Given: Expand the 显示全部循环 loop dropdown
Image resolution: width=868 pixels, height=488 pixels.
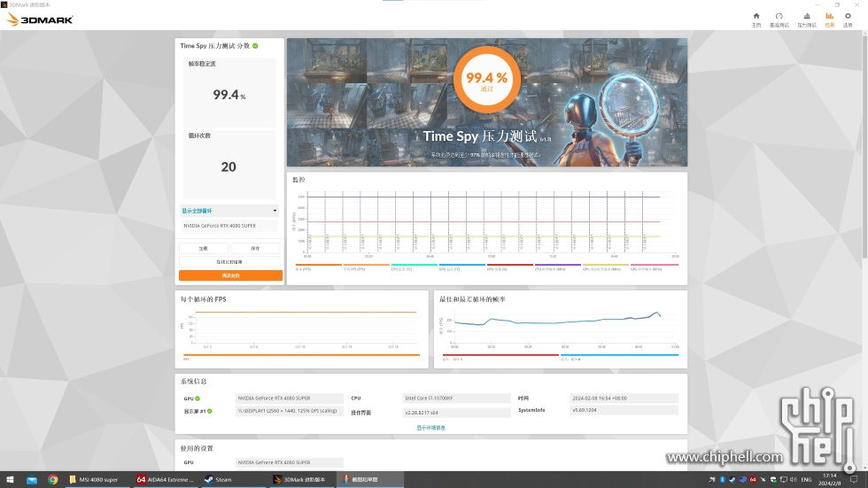Looking at the screenshot, I should 229,211.
